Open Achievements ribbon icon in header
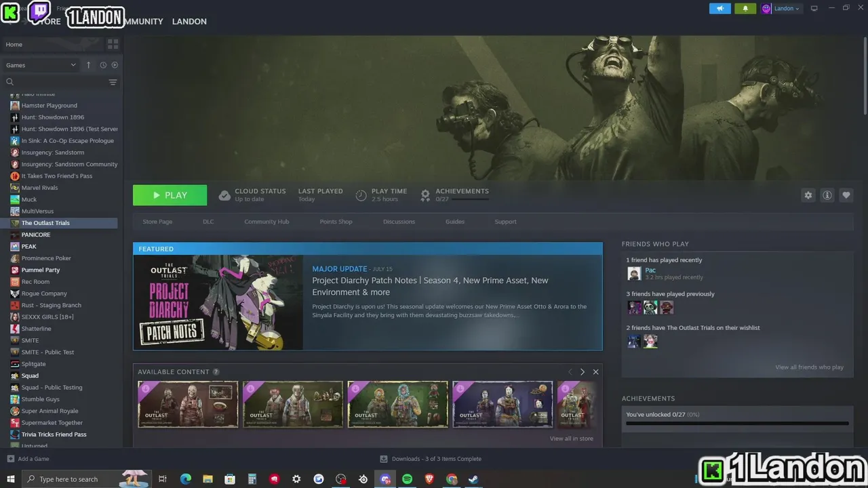 pos(425,195)
